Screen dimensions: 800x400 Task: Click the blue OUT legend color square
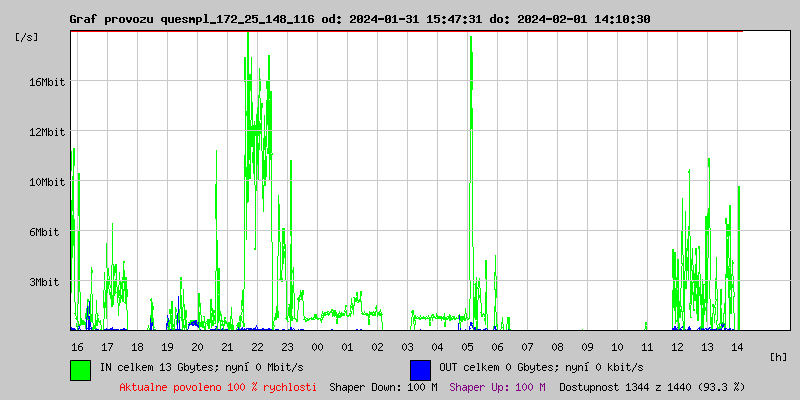click(420, 369)
